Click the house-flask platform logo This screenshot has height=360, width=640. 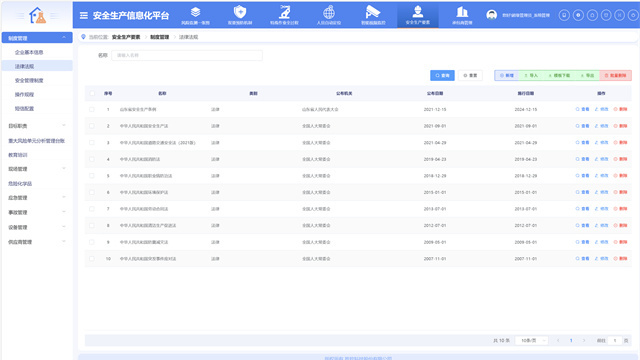click(x=38, y=16)
